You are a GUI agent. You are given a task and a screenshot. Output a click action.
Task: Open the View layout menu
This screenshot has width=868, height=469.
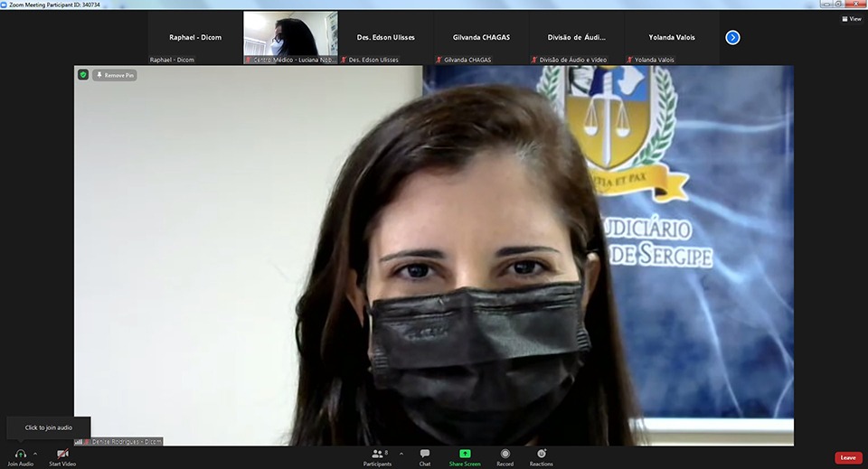tap(851, 18)
